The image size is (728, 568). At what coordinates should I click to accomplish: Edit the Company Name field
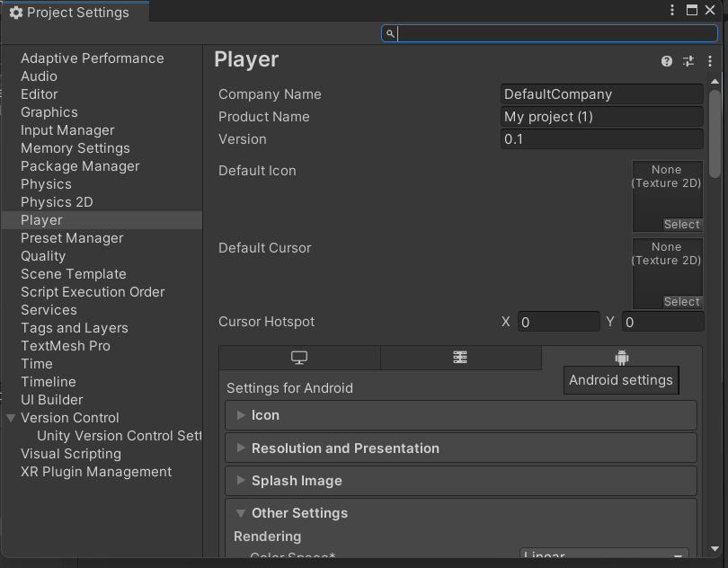click(601, 94)
